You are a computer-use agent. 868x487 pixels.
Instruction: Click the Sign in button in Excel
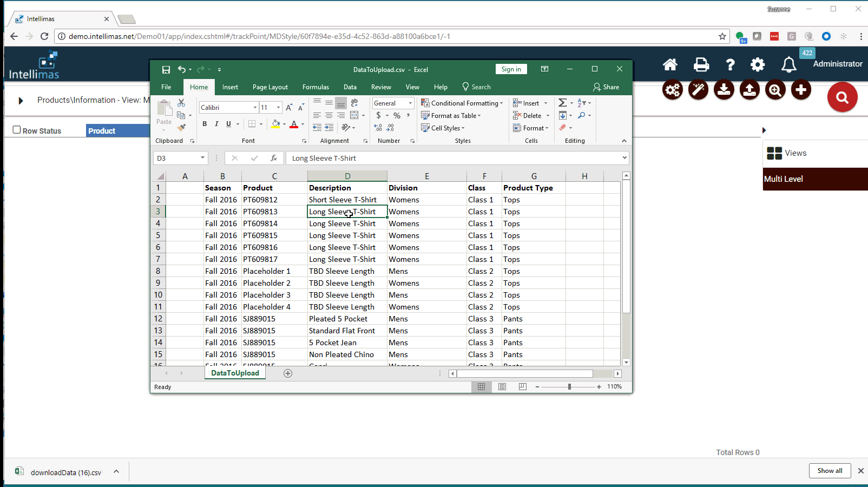(511, 69)
